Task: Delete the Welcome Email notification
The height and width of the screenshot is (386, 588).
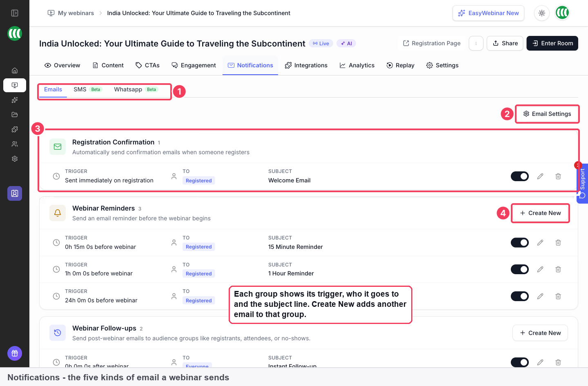Action: coord(558,176)
